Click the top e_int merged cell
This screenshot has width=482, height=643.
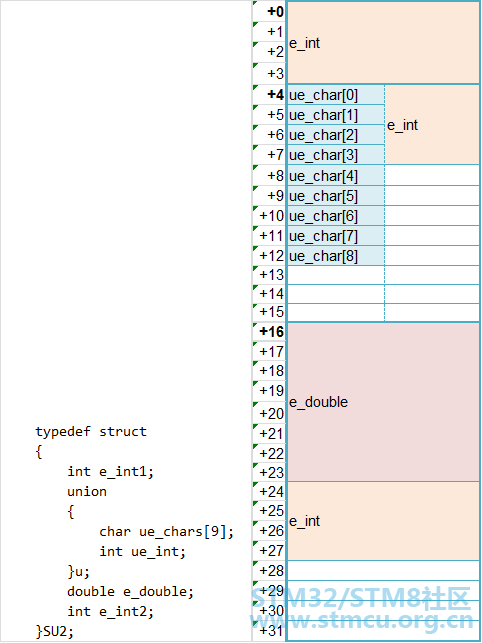(x=383, y=43)
